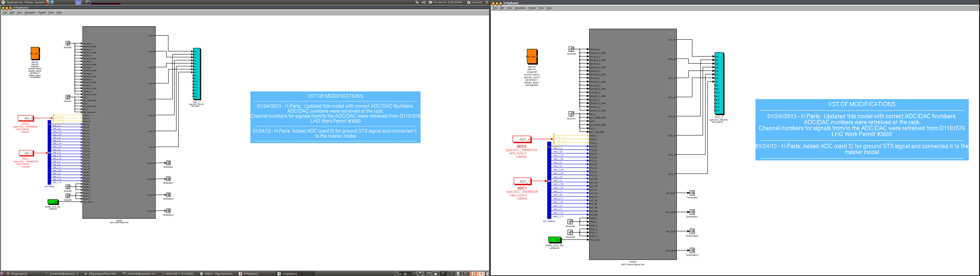Select the green HAM3_SUS_WD block
Screen dimensions: 980x276
pos(555,240)
